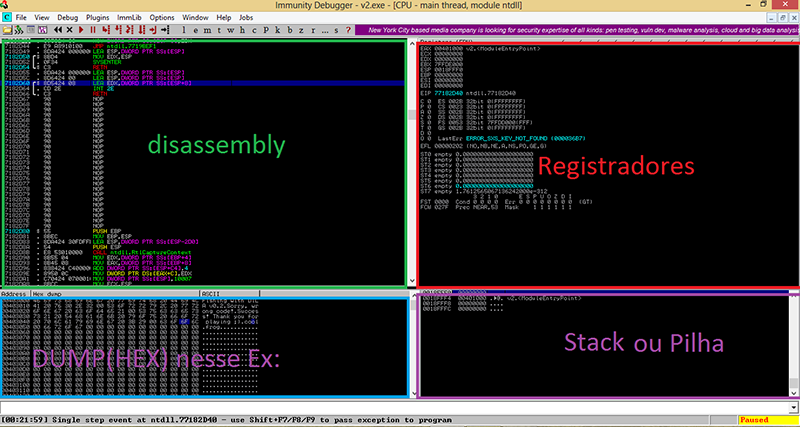Show Log window with 'l' button
The image size is (800, 427).
click(x=184, y=30)
